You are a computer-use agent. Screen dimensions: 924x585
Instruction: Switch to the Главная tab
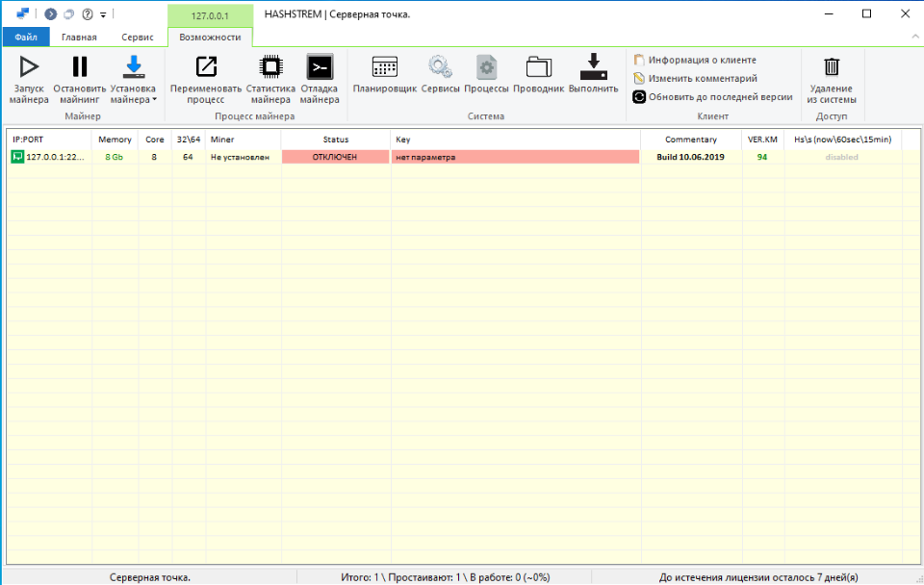(79, 37)
